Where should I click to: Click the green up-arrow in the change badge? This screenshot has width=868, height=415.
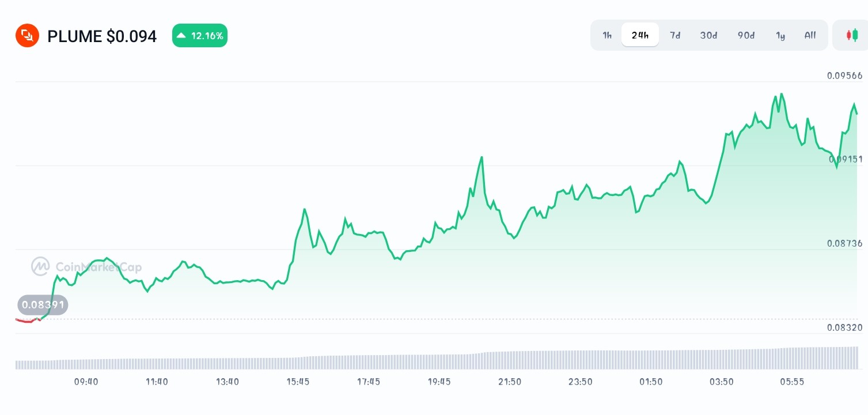(x=182, y=35)
